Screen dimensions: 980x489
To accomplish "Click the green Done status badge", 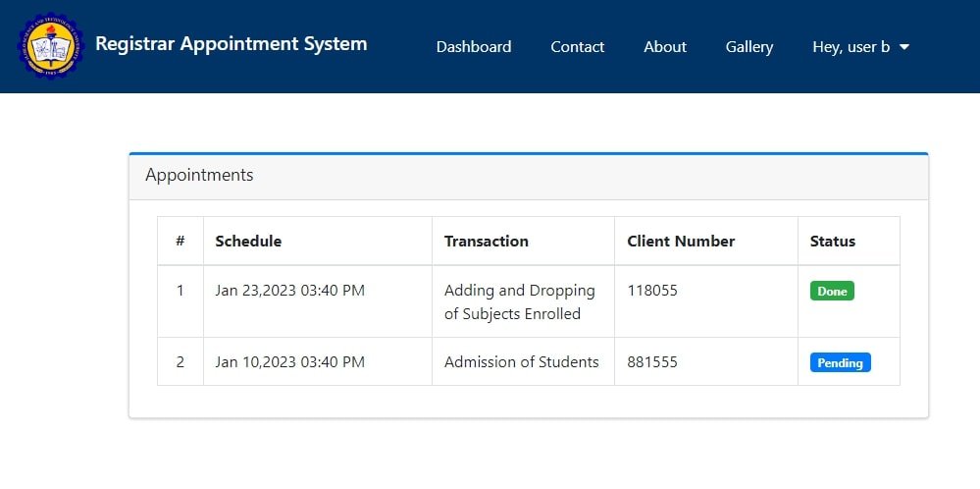I will [832, 292].
